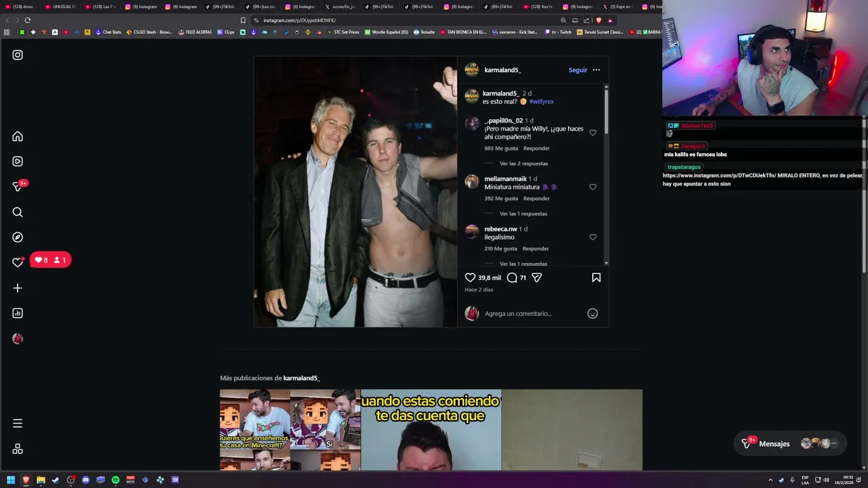868x488 pixels.
Task: Open File Explorer from the taskbar
Action: tap(41, 480)
